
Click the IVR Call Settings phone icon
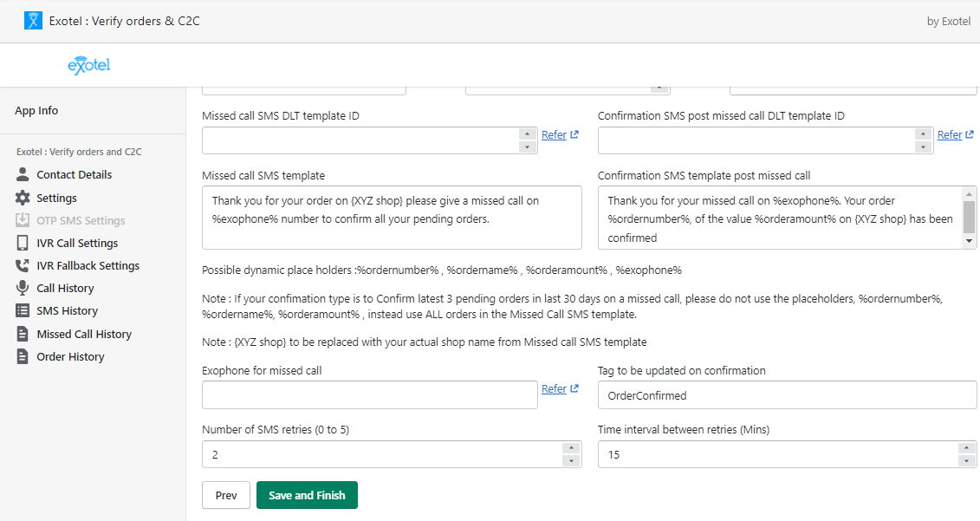pos(23,243)
